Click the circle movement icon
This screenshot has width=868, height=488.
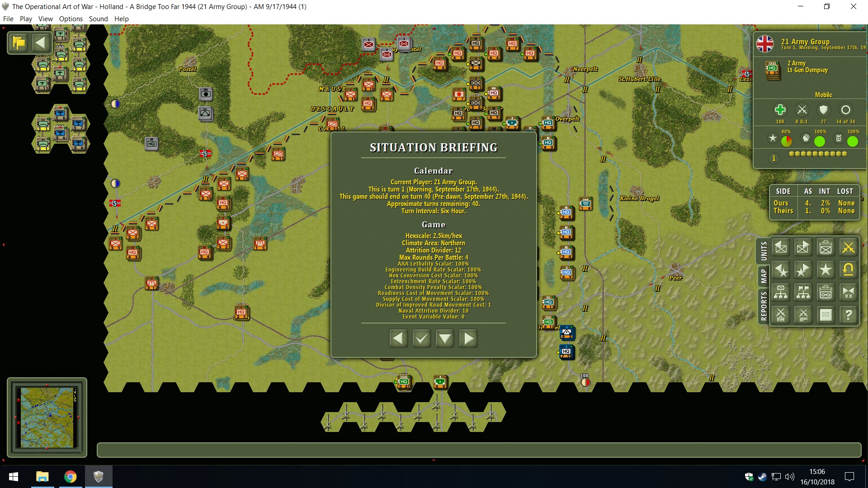pyautogui.click(x=845, y=110)
